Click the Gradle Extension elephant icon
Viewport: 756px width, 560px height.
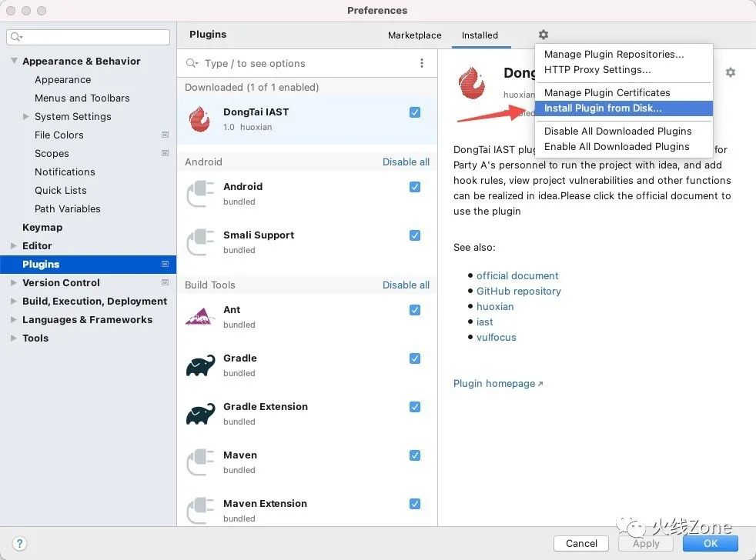pos(201,414)
